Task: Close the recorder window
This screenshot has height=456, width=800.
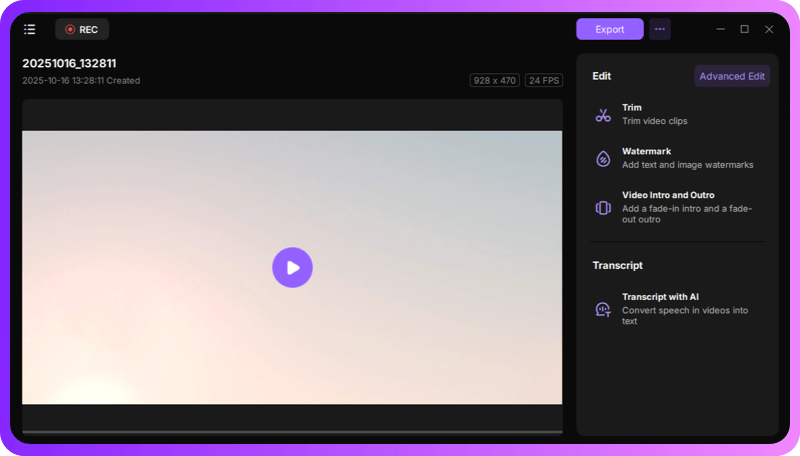Action: [x=769, y=29]
